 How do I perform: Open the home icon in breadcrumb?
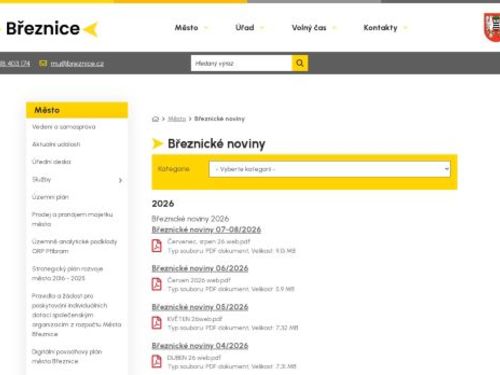tap(155, 119)
